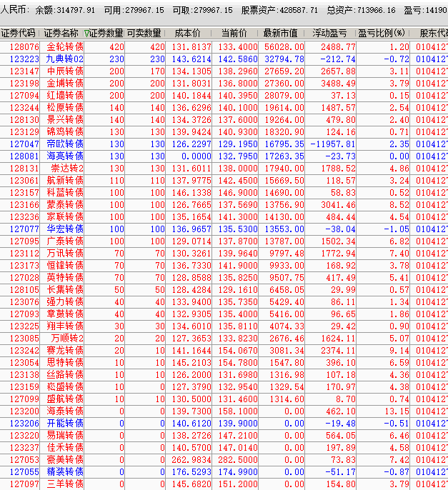The width and height of the screenshot is (448, 490).
Task: Click market value 56028.00
Action: (284, 47)
